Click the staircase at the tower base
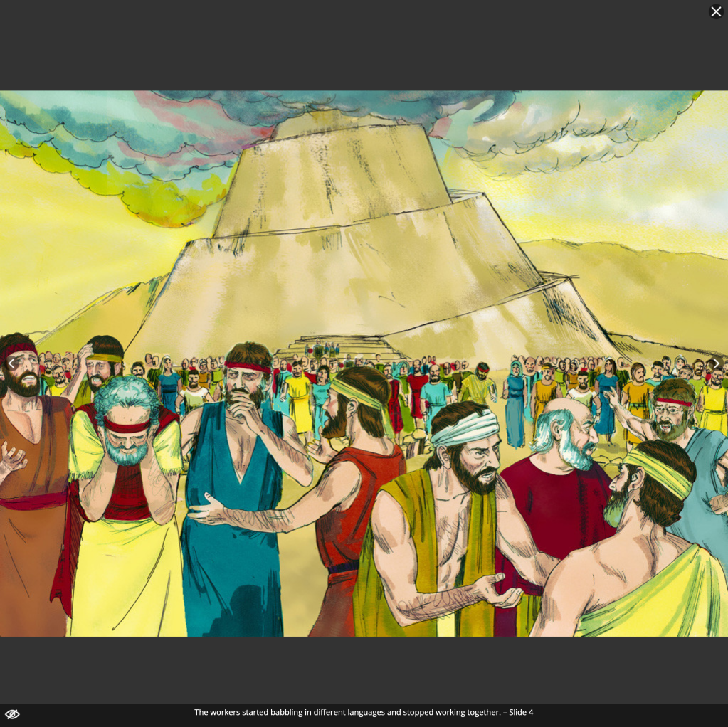The width and height of the screenshot is (728, 727). tap(336, 347)
